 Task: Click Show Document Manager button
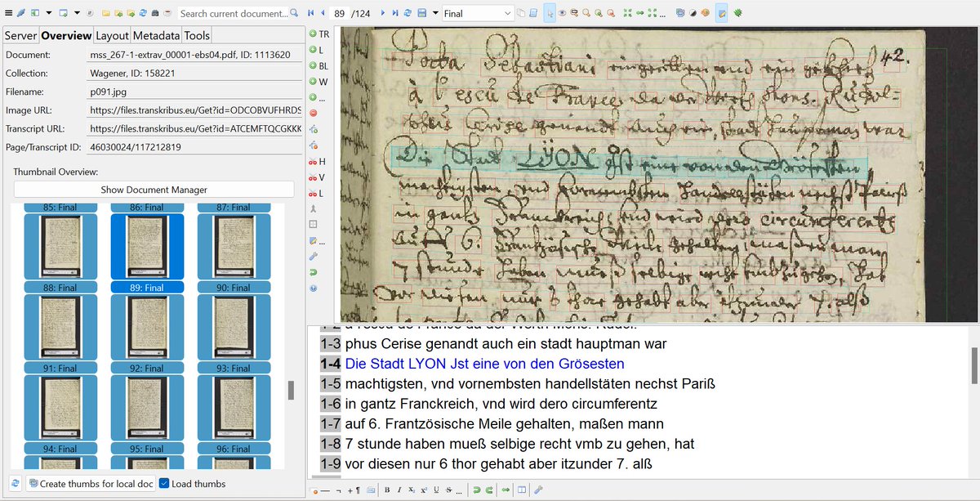154,190
